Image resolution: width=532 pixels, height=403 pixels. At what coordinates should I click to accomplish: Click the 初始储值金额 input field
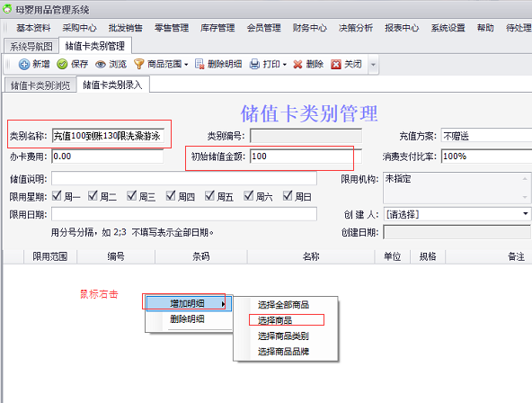pos(306,157)
